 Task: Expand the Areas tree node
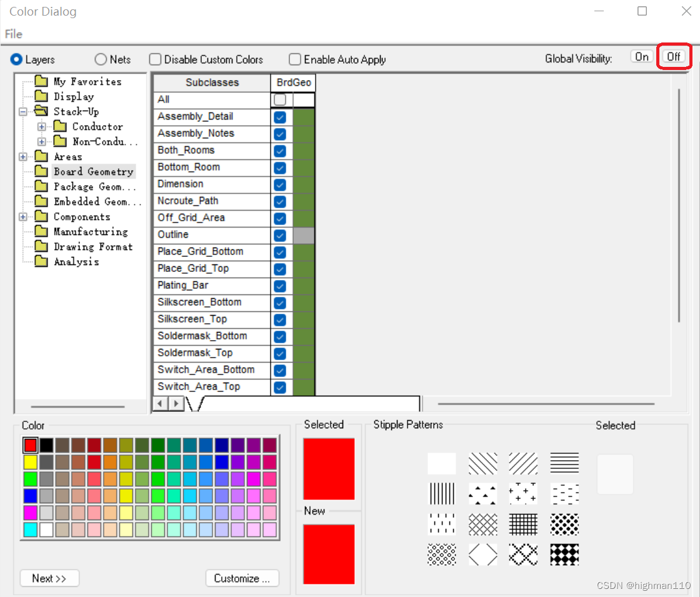[22, 157]
